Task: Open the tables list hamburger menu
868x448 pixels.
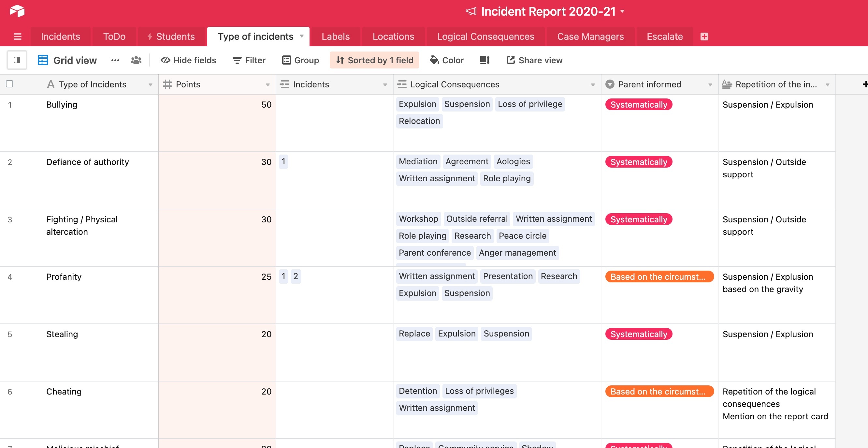Action: pos(18,37)
